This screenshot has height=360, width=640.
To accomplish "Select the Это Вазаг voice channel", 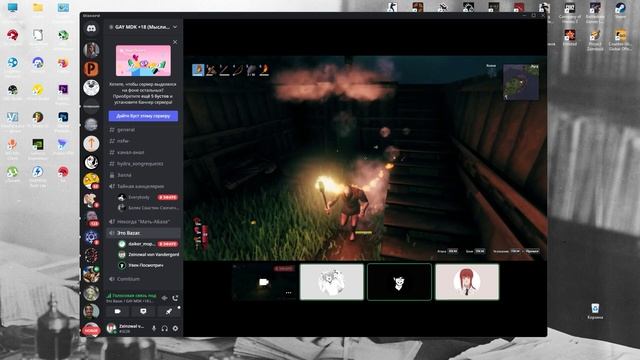I will click(x=143, y=233).
